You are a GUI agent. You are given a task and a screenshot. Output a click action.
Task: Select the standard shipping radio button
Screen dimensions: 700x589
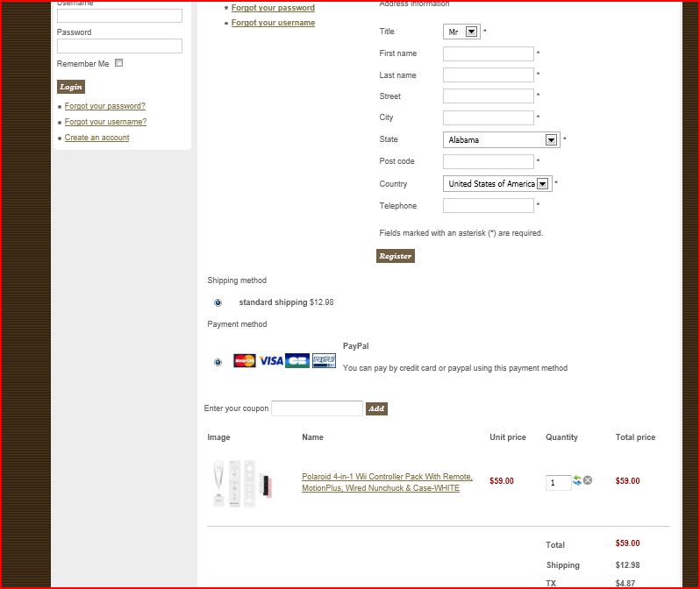218,302
